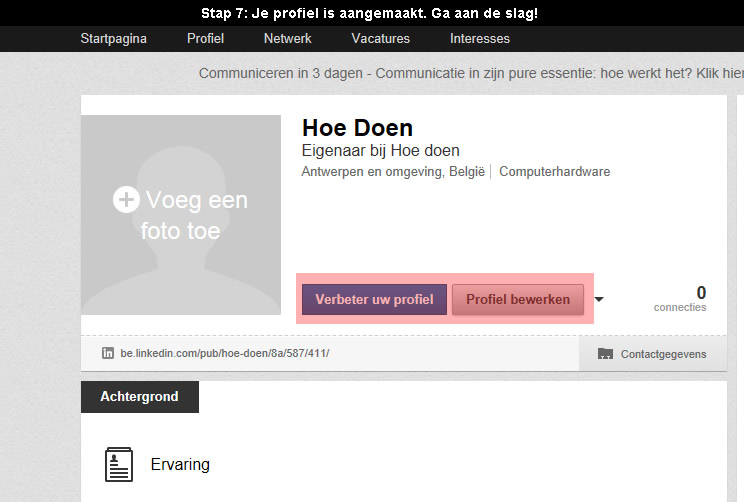Open the Startpagina menu item
Image resolution: width=744 pixels, height=502 pixels.
tap(113, 38)
